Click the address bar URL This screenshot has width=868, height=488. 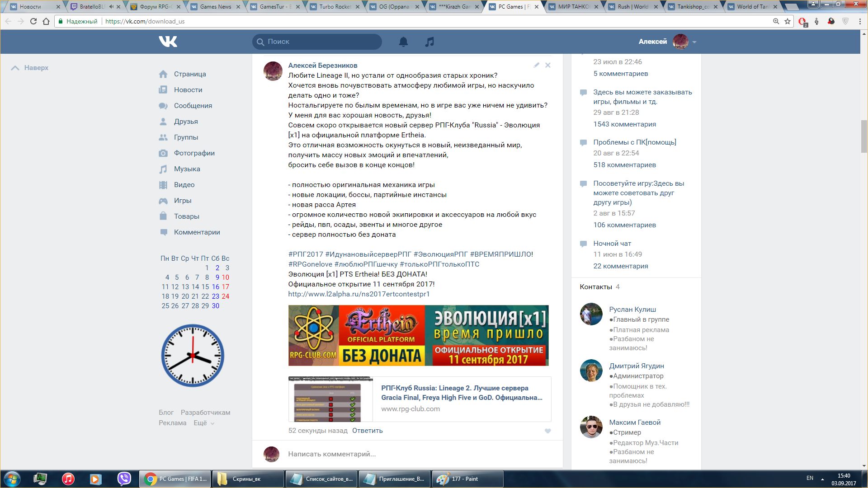(145, 21)
